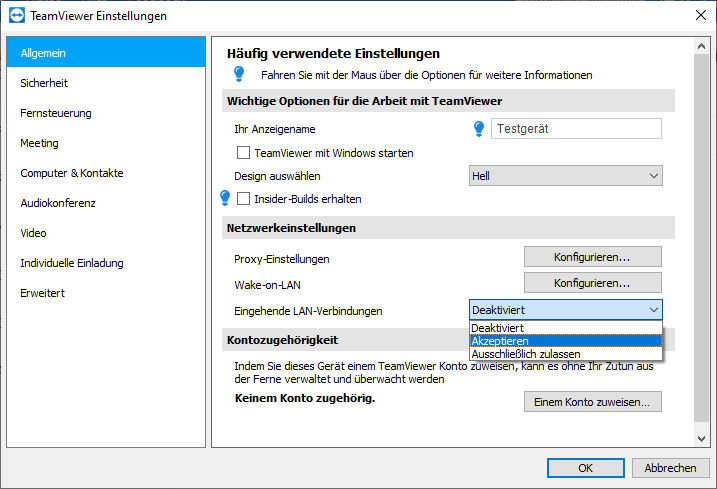Image resolution: width=717 pixels, height=489 pixels.
Task: Close the TeamViewer Einstellungen window
Action: (701, 16)
